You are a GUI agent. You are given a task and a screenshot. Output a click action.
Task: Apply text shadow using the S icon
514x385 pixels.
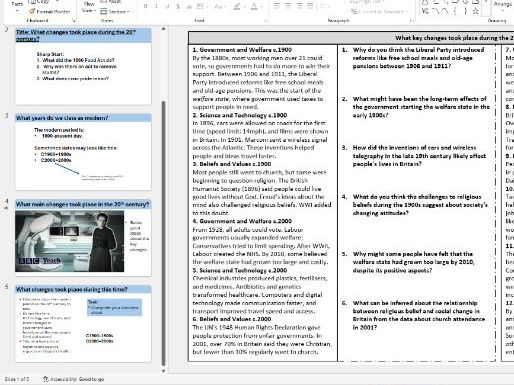point(178,6)
